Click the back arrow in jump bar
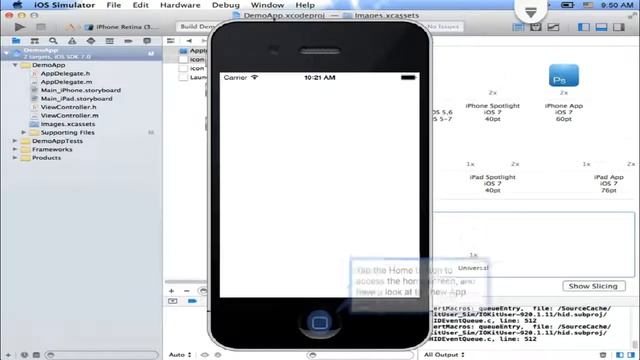This screenshot has width=640, height=360. click(189, 41)
